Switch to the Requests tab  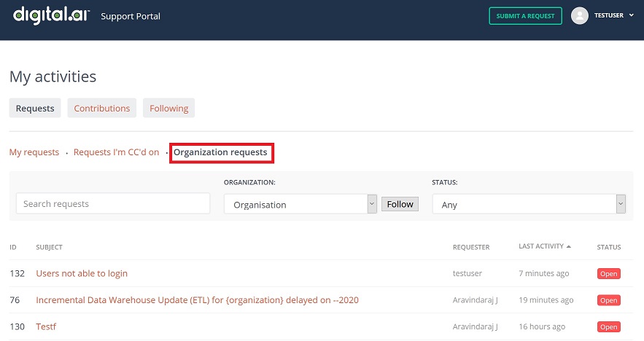(35, 108)
